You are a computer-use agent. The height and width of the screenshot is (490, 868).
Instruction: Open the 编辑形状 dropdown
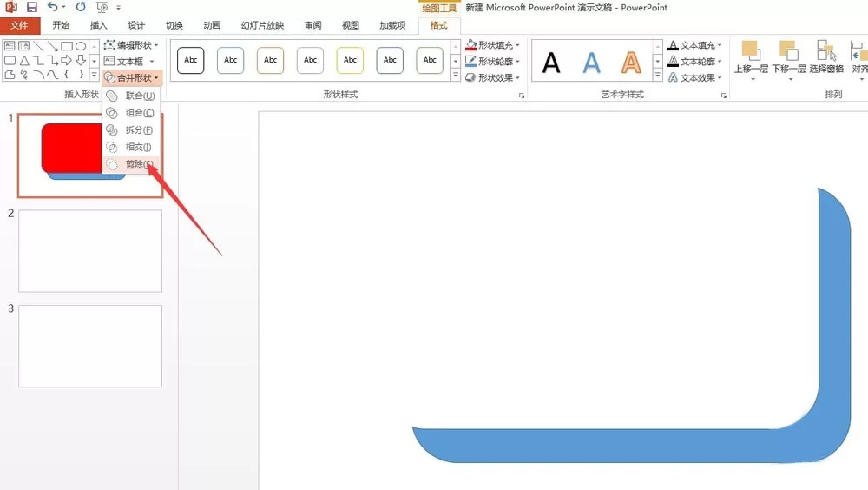coord(132,45)
